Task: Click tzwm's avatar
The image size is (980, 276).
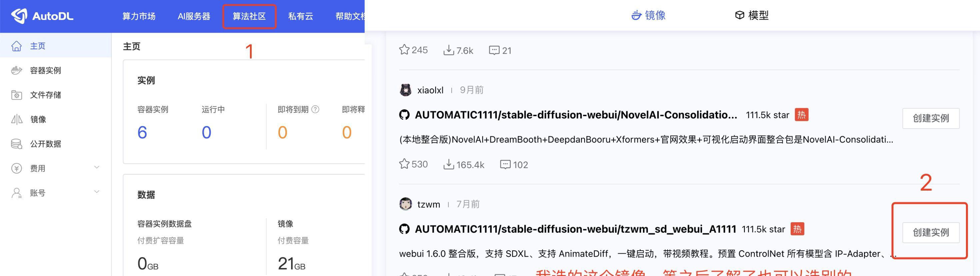Action: 406,204
